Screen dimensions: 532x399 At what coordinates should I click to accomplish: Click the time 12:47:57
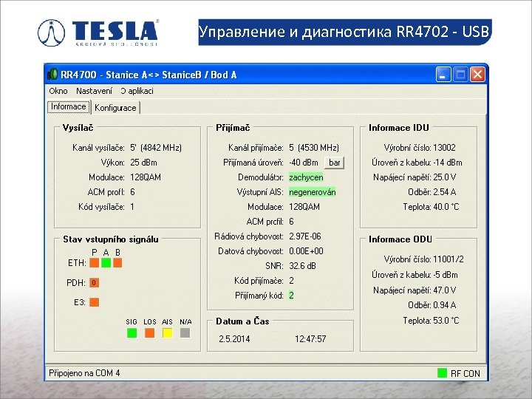(310, 339)
